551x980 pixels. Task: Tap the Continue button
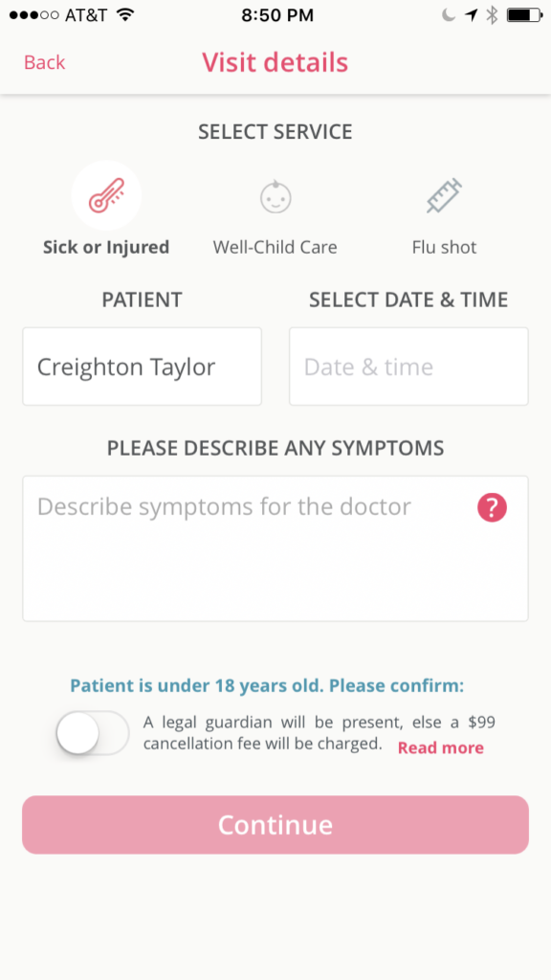pos(275,825)
